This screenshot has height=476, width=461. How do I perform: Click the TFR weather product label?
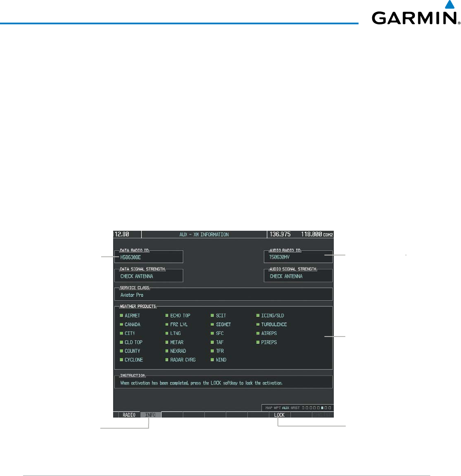(220, 351)
